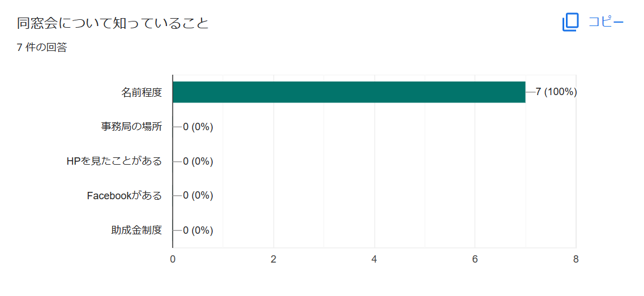This screenshot has height=296, width=644.
Task: Click the コピー text button
Action: coord(606,22)
